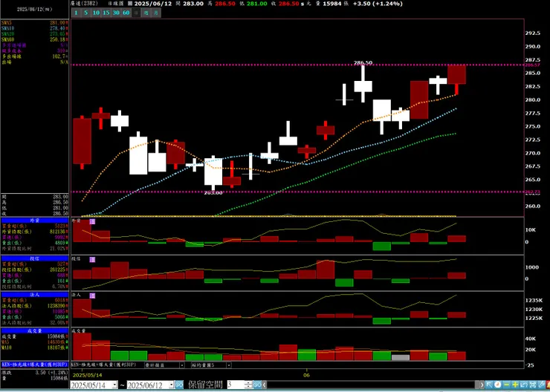Click the 保留空間 number field showing 3
This screenshot has height=392, width=550.
(x=236, y=385)
